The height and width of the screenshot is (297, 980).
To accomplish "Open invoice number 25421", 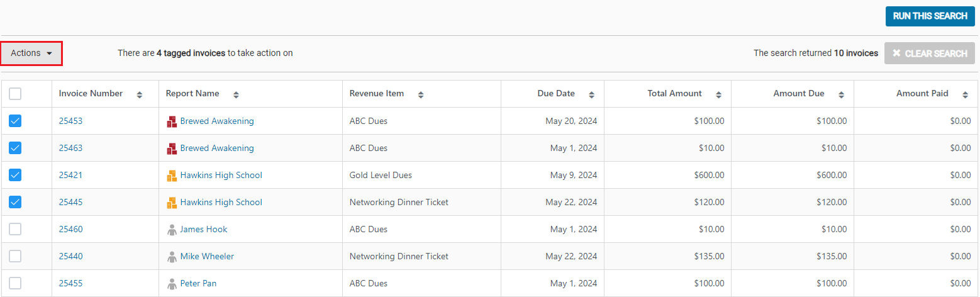I will [70, 175].
